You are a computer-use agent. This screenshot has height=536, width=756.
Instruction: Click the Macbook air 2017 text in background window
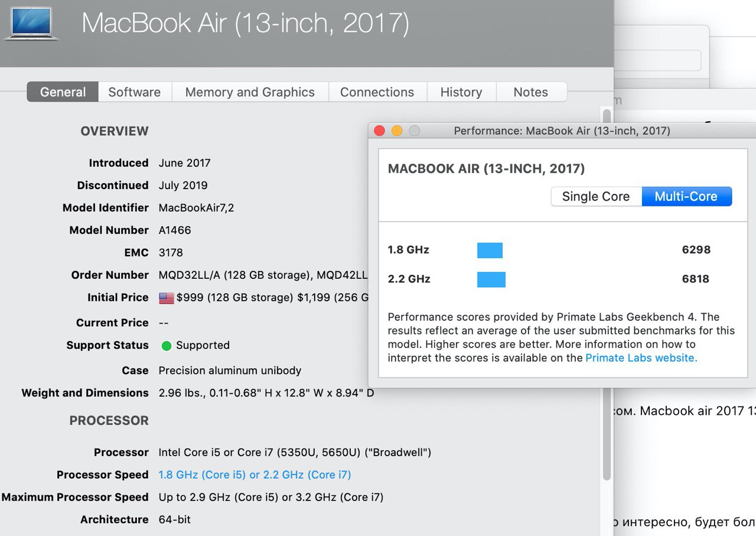[x=697, y=410]
